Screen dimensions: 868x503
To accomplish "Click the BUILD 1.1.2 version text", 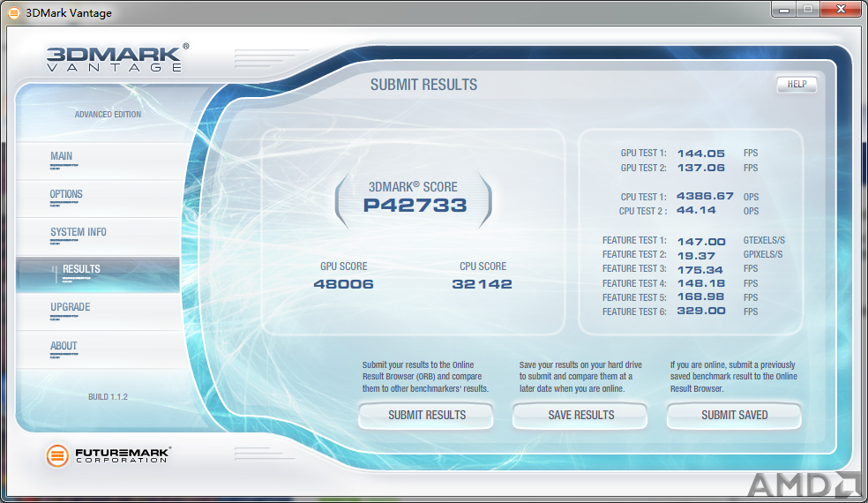I will coord(108,396).
